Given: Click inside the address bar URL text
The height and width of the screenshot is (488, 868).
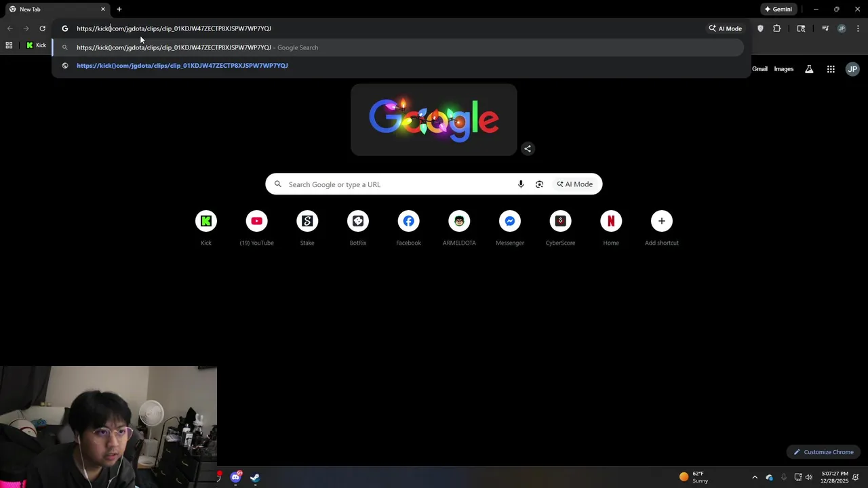Looking at the screenshot, I should coord(174,28).
